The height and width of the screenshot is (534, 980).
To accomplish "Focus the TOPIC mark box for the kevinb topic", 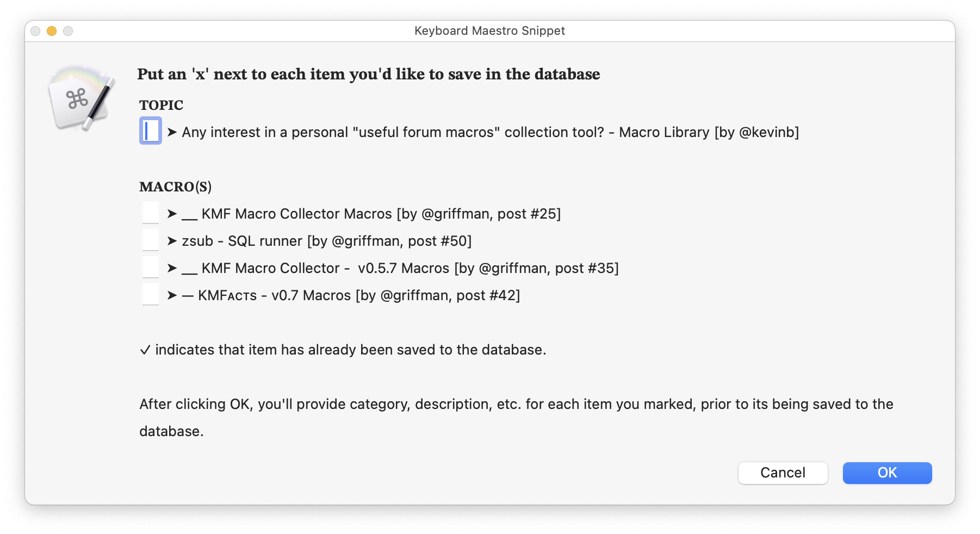I will pos(151,131).
